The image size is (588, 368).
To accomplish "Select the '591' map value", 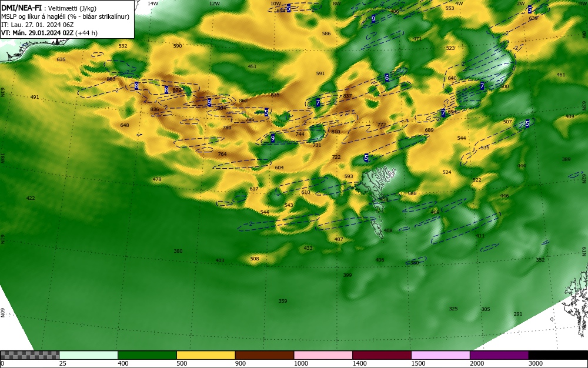I will coord(320,73).
